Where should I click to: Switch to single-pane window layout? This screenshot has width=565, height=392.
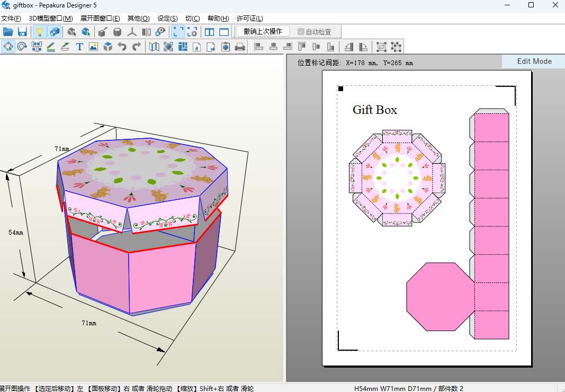click(224, 32)
